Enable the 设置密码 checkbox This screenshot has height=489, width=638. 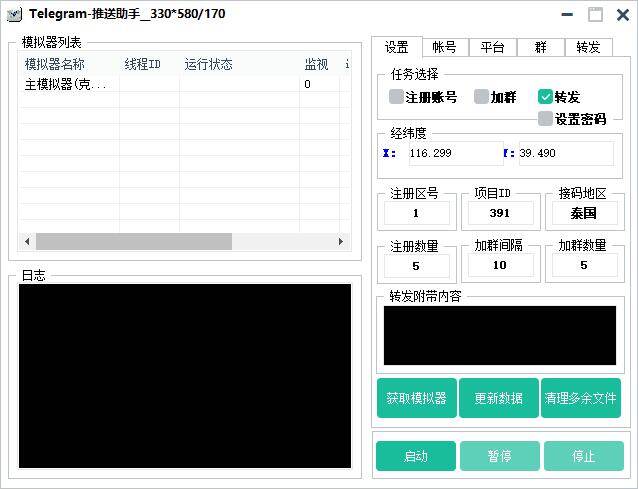coord(545,118)
